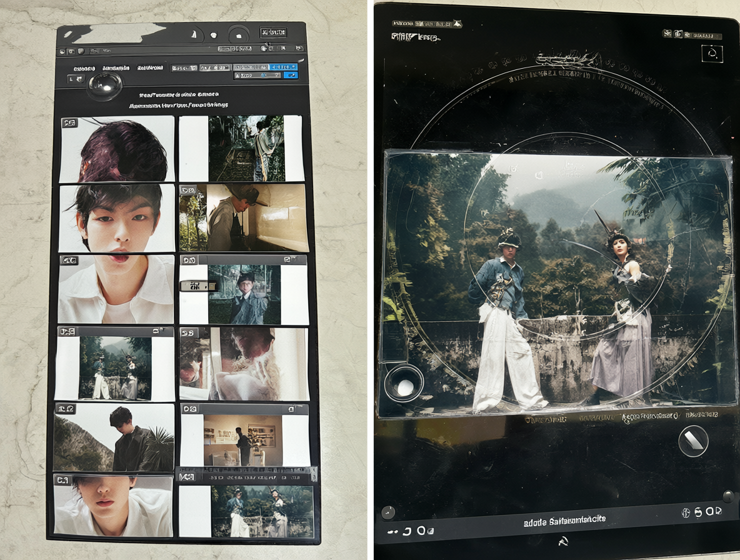Select the face with messy dark hair thumbnail

[117, 218]
